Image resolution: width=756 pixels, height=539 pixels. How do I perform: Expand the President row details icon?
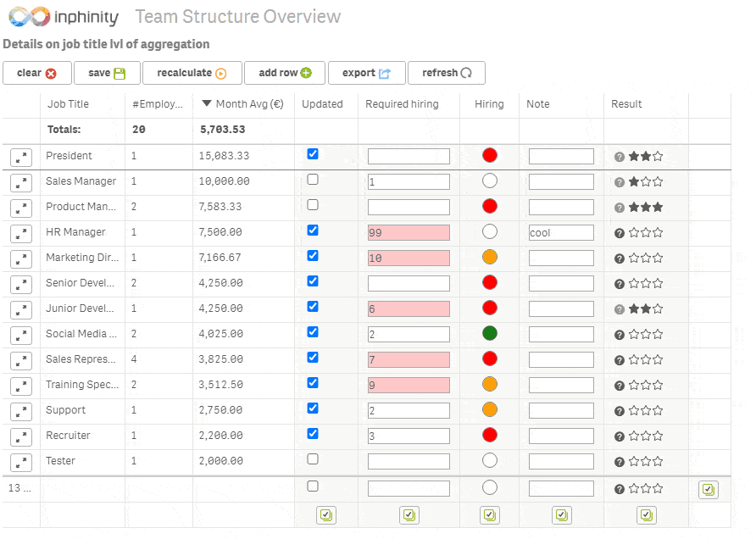coord(20,157)
